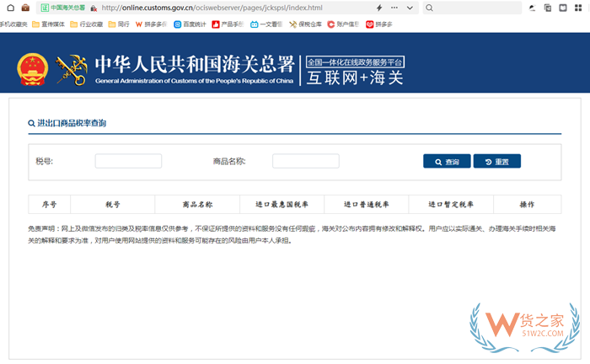The height and width of the screenshot is (364, 590).
Task: Click the 税号 input field
Action: tap(128, 161)
